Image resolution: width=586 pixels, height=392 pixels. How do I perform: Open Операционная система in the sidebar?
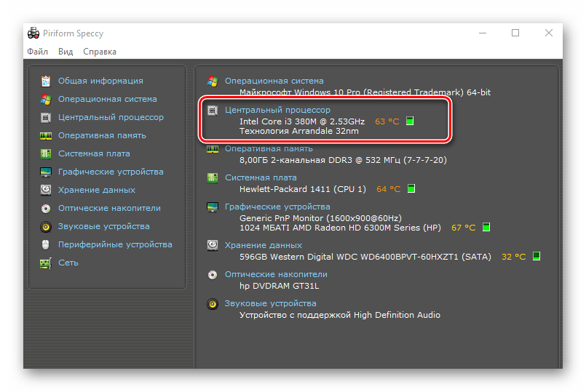107,99
